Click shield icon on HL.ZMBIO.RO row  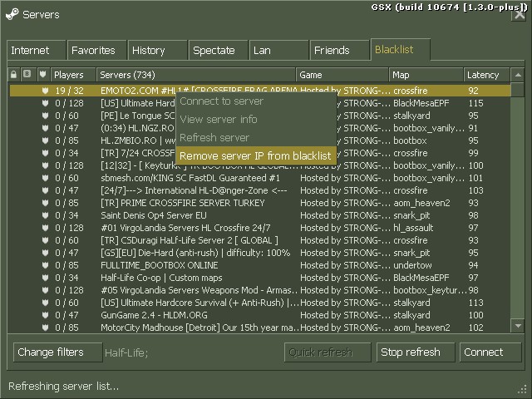(45, 140)
